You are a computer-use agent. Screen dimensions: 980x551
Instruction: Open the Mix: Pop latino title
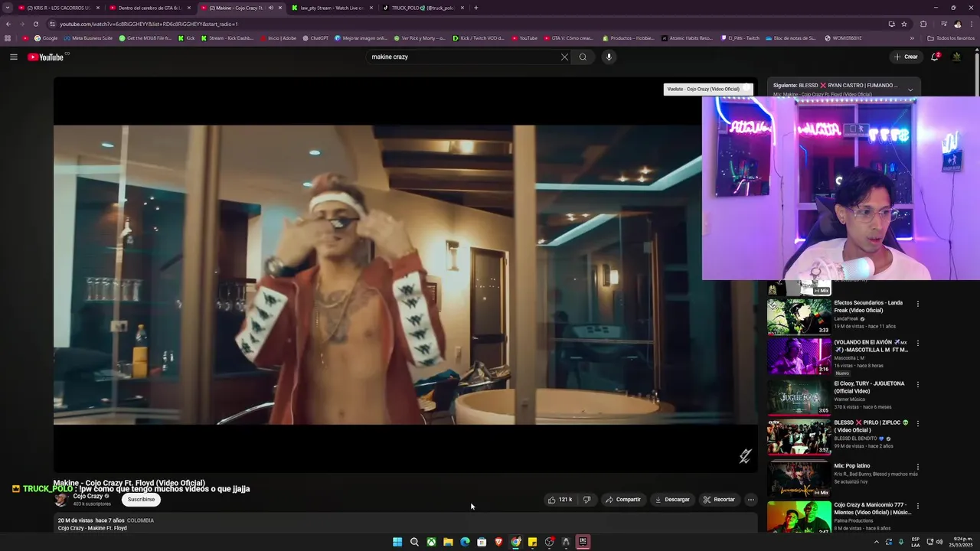click(852, 466)
